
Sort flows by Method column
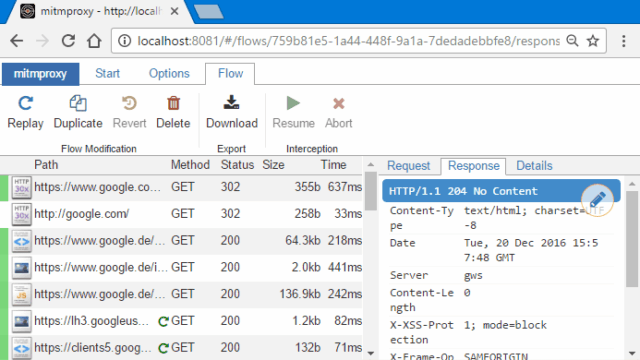190,165
